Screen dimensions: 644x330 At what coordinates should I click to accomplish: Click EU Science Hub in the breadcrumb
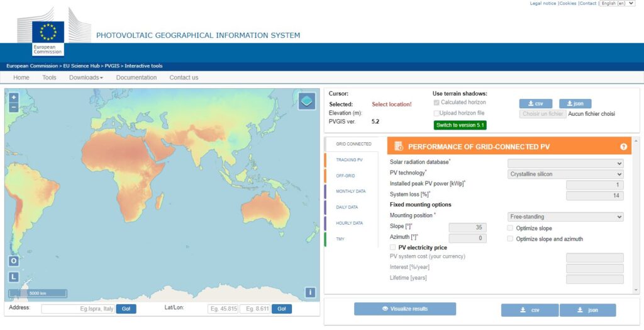[81, 66]
